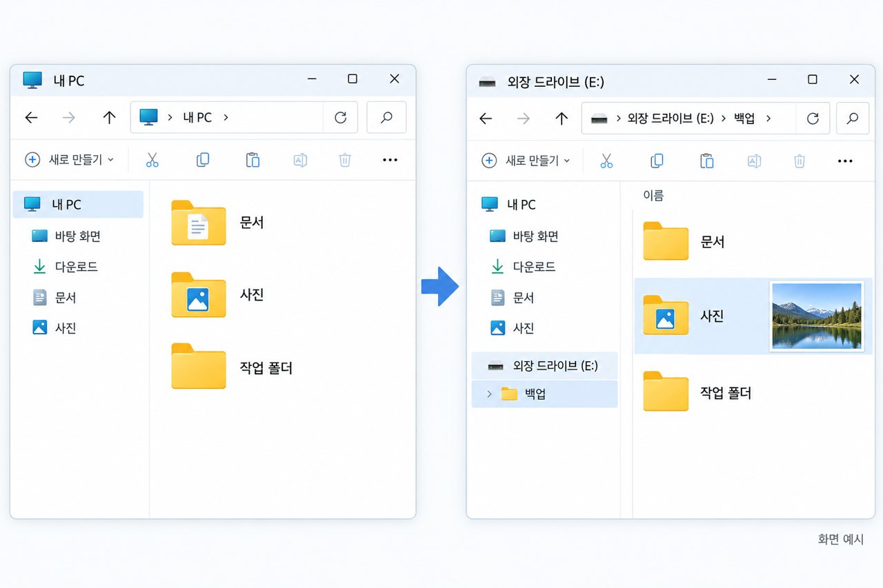883x588 pixels.
Task: Click Rename icon in 외장 드라이브 window toolbar
Action: [754, 161]
